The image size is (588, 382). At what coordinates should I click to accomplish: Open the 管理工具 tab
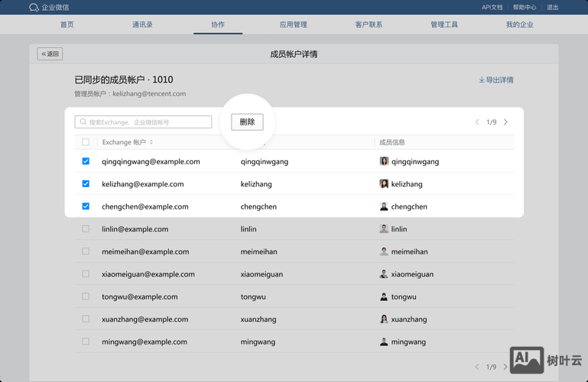coord(444,24)
